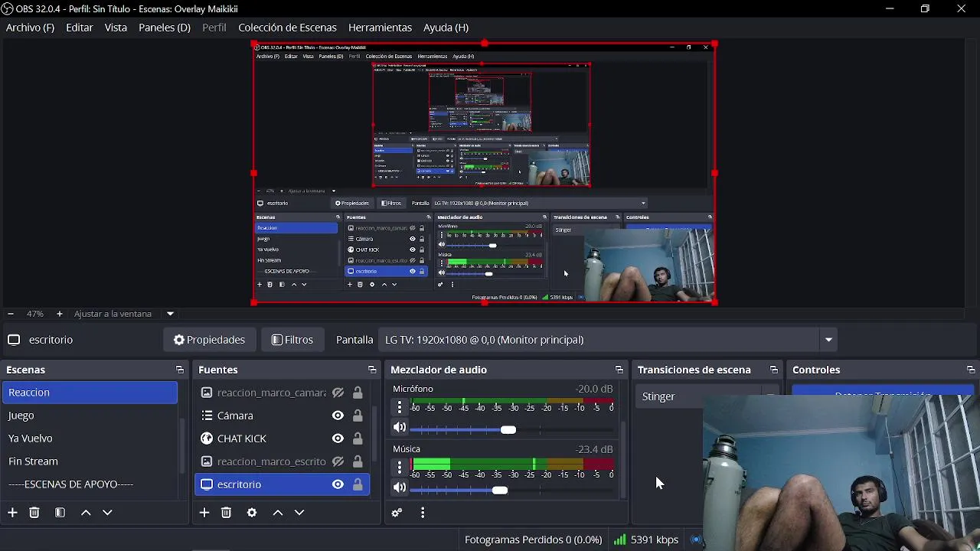Screen dimensions: 980x551
Task: Hide the CHAT KICK source
Action: pyautogui.click(x=338, y=439)
